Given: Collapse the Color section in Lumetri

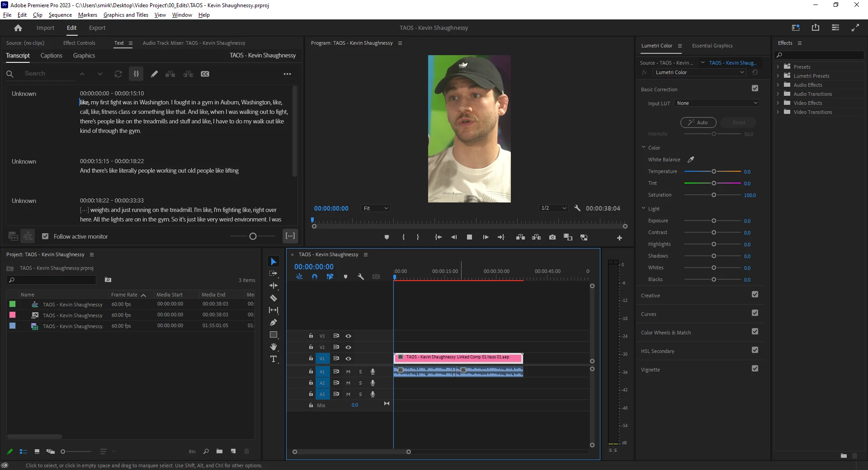Looking at the screenshot, I should tap(644, 147).
